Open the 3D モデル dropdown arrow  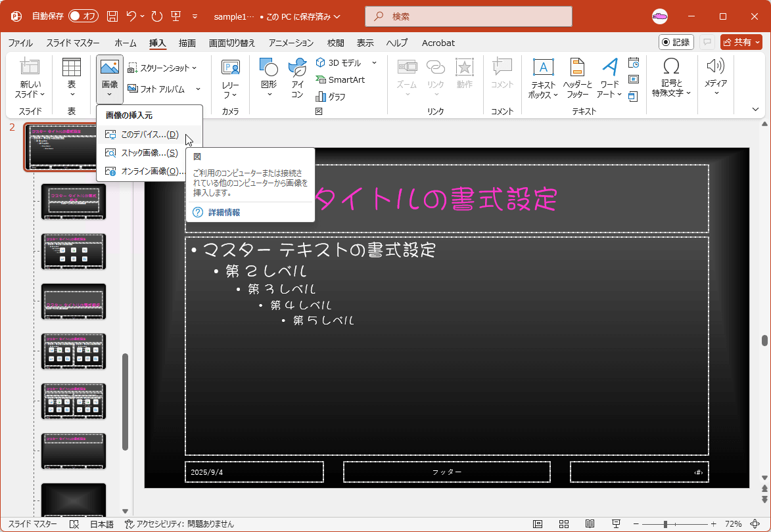pos(374,63)
